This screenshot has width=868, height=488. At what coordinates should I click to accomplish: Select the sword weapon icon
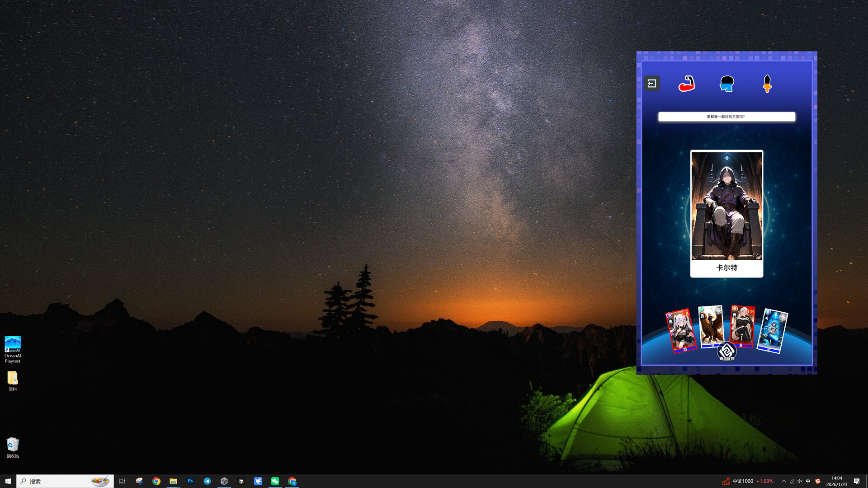767,84
